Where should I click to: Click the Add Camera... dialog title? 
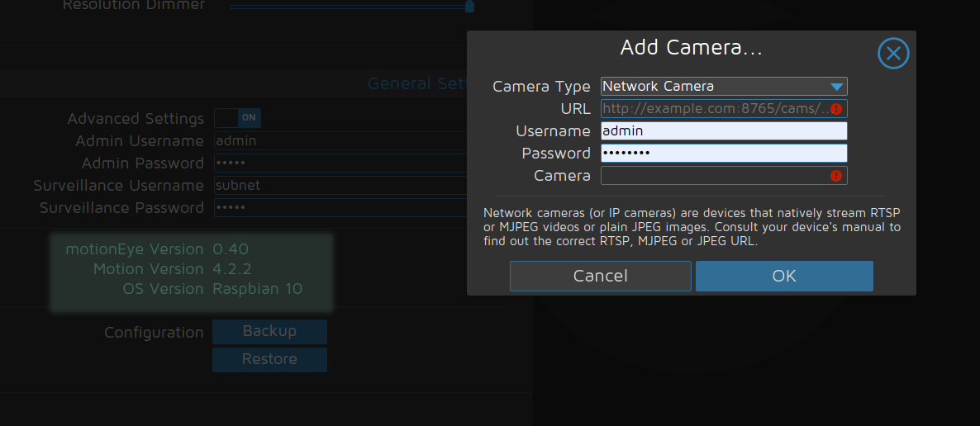pyautogui.click(x=692, y=48)
